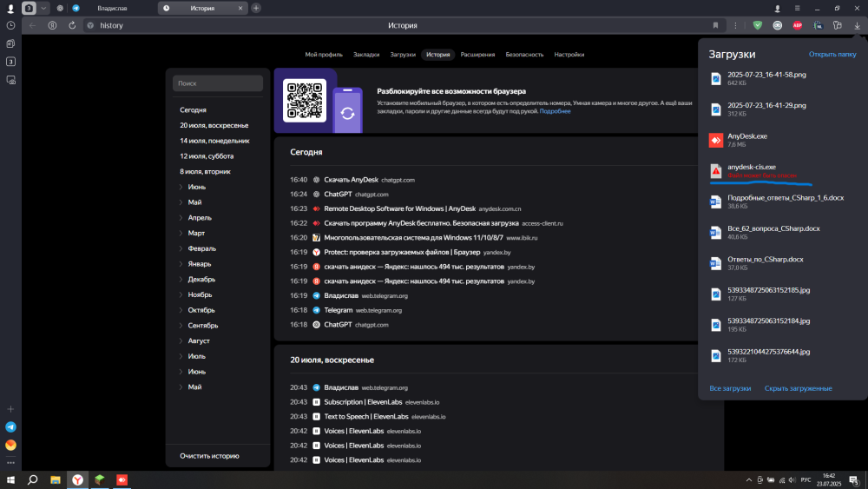The height and width of the screenshot is (489, 868).
Task: Click Открыть папку in downloads panel
Action: point(832,54)
